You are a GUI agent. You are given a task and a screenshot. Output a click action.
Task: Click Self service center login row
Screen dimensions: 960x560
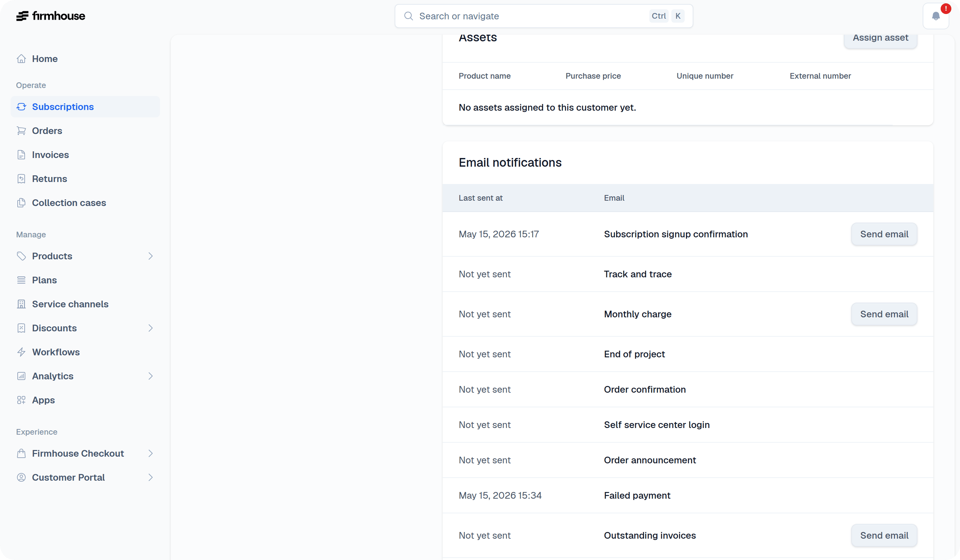coord(688,425)
